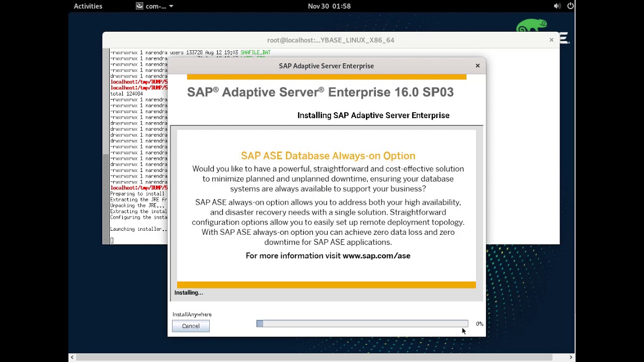Click the www.sap.com/ase link text

coord(376,256)
